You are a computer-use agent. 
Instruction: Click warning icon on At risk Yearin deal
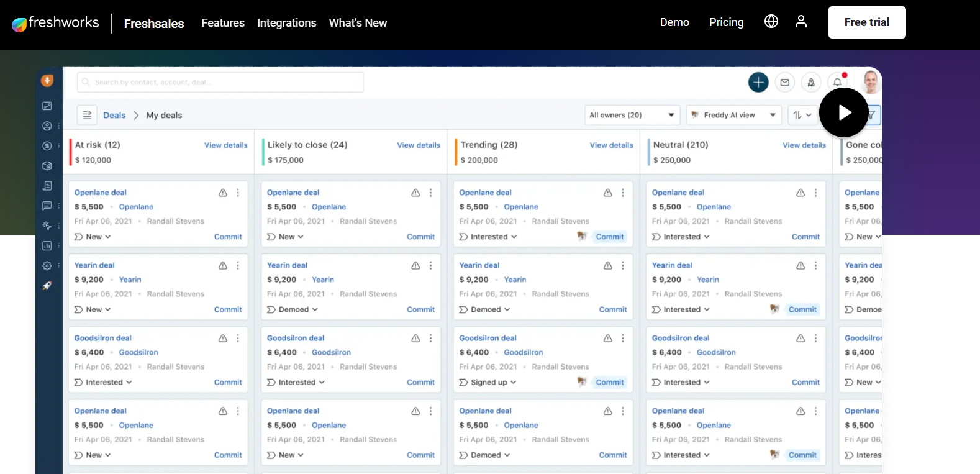(x=223, y=265)
